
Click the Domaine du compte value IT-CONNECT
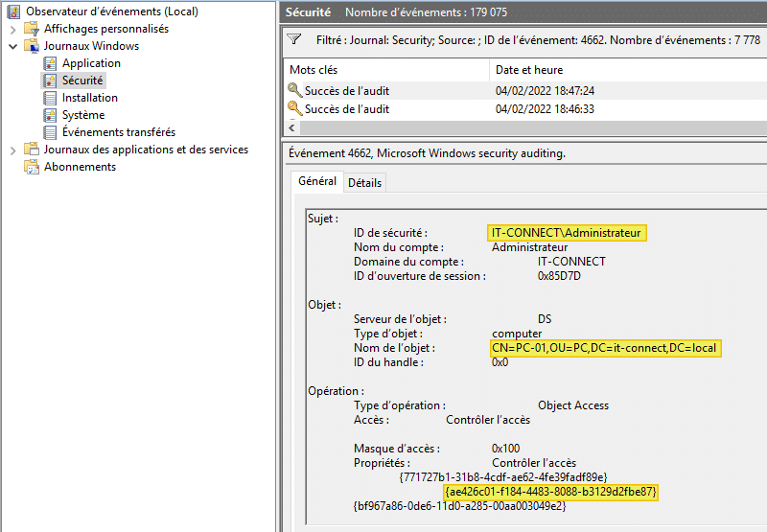(x=571, y=262)
